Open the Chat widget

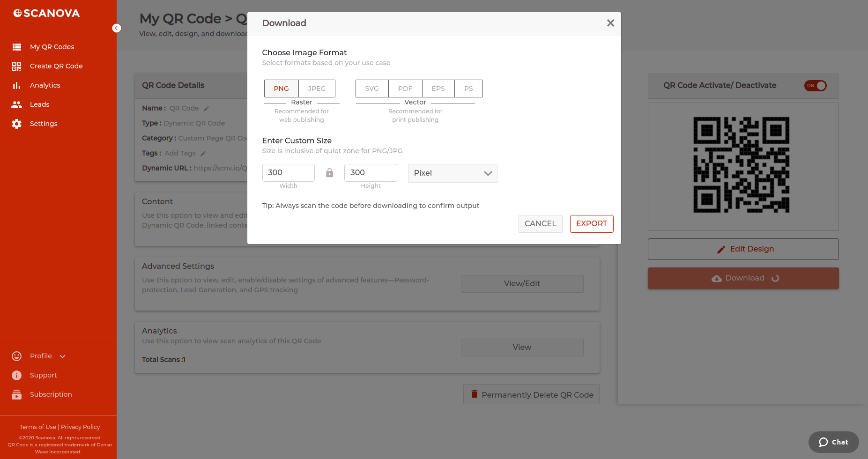(834, 442)
